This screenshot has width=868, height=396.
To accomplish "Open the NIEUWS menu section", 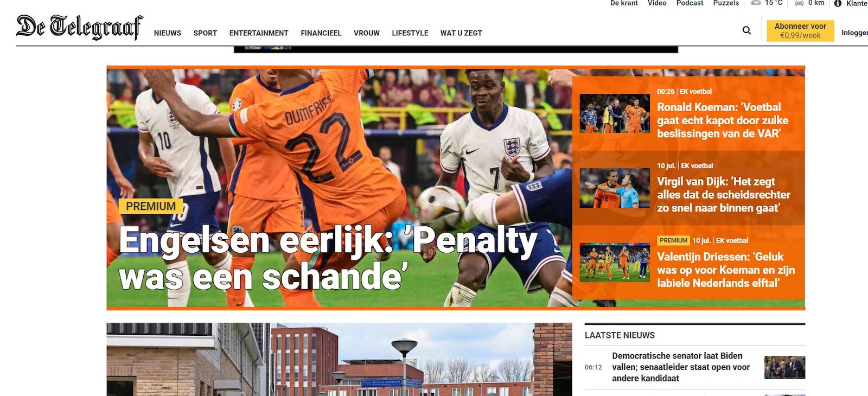I will [x=168, y=33].
